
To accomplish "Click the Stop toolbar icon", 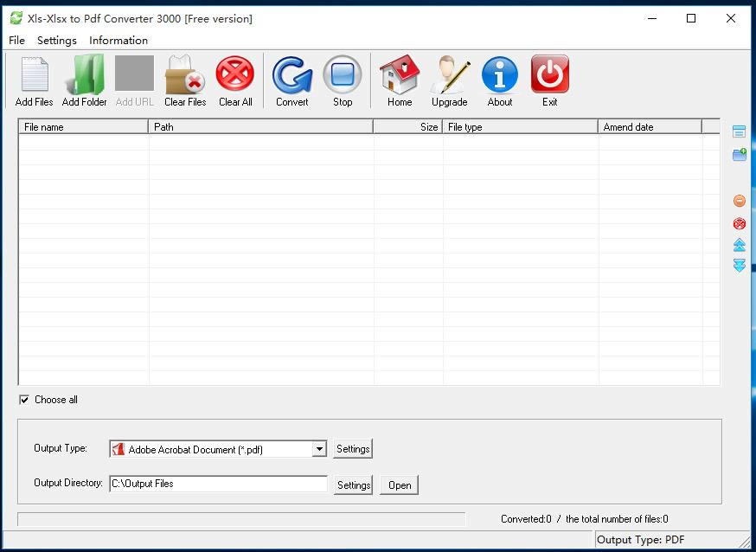I will tap(343, 74).
